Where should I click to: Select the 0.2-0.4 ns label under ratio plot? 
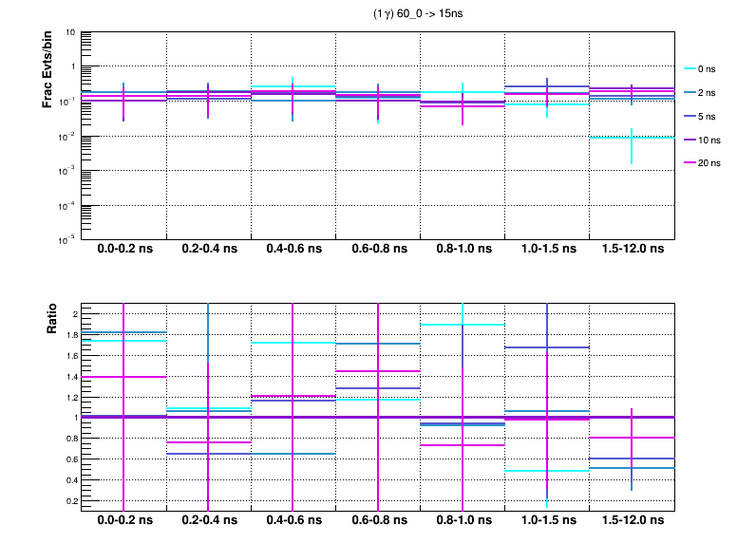[209, 522]
